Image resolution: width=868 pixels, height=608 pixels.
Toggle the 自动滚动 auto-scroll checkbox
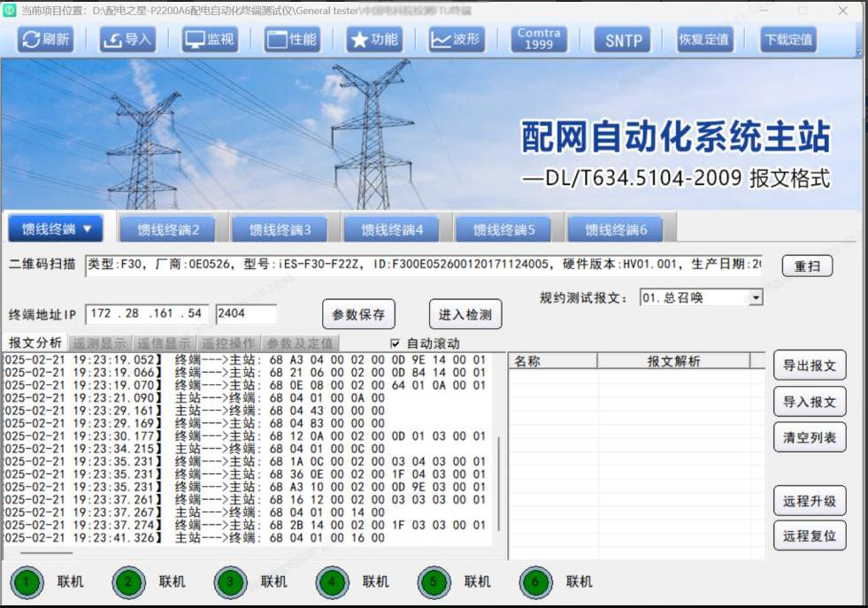(x=396, y=343)
